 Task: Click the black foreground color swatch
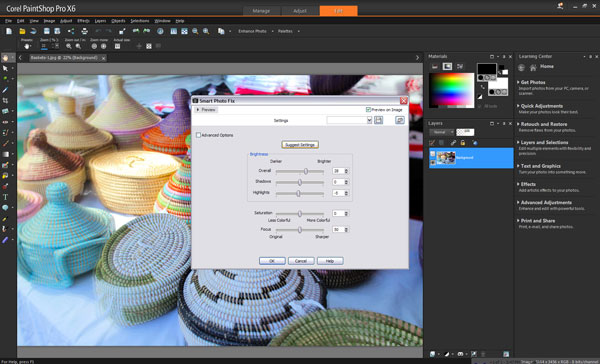(x=487, y=69)
